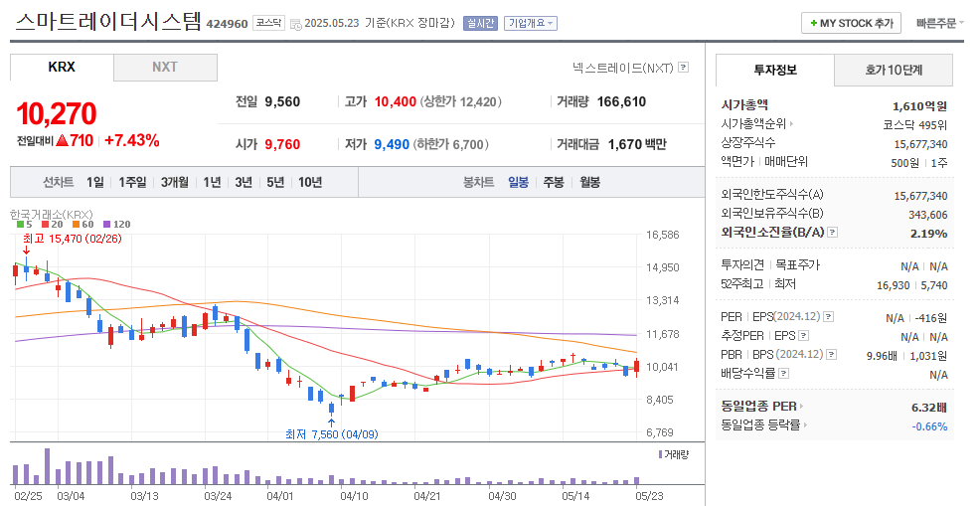Select the 3년 line chart period
Image resolution: width=980 pixels, height=506 pixels.
(x=244, y=182)
